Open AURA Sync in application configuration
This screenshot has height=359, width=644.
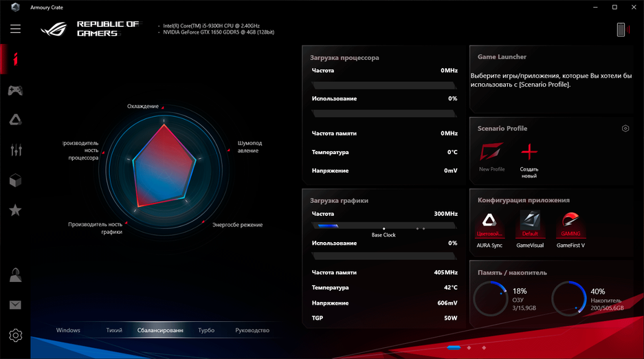(489, 224)
